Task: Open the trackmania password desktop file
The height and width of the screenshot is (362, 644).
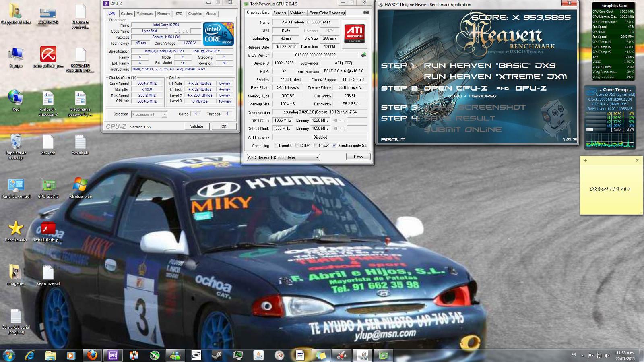Action: [x=80, y=104]
